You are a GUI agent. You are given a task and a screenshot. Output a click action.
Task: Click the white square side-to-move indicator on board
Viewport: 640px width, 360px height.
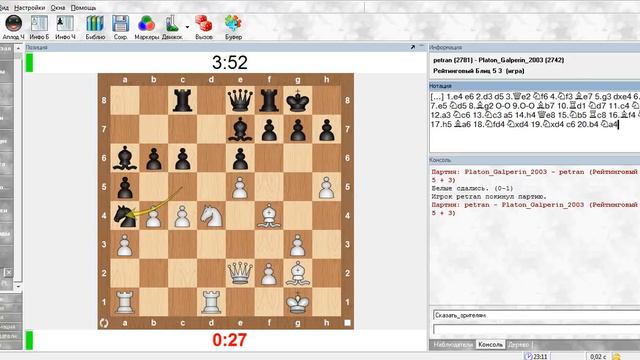347,323
